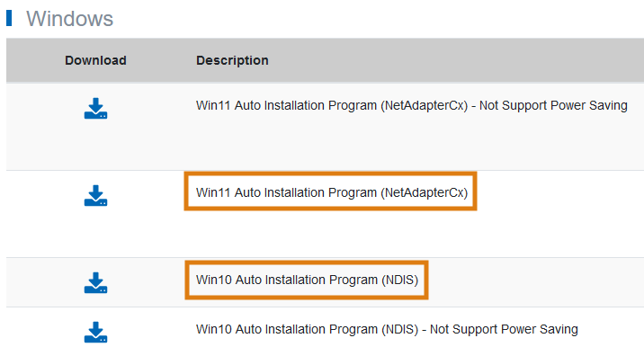Click the blue marker beside Windows heading
This screenshot has height=356, width=644.
coord(9,18)
